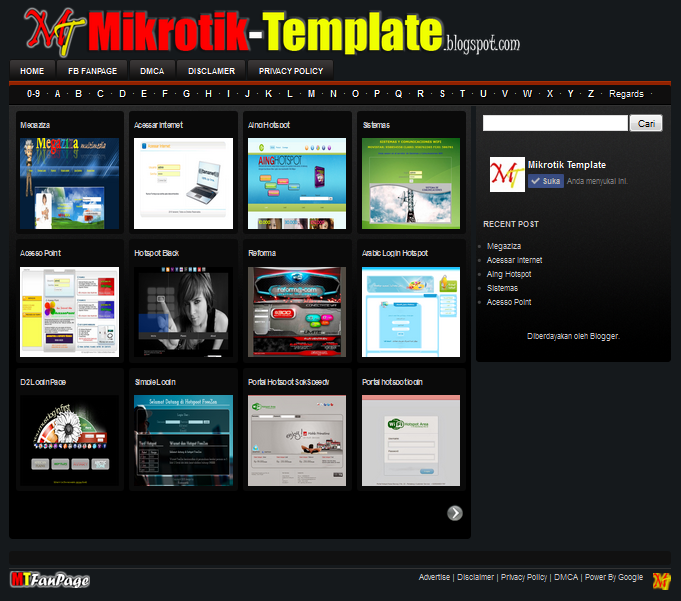
Task: Open Acesso Point in Recent Post list
Action: 509,302
